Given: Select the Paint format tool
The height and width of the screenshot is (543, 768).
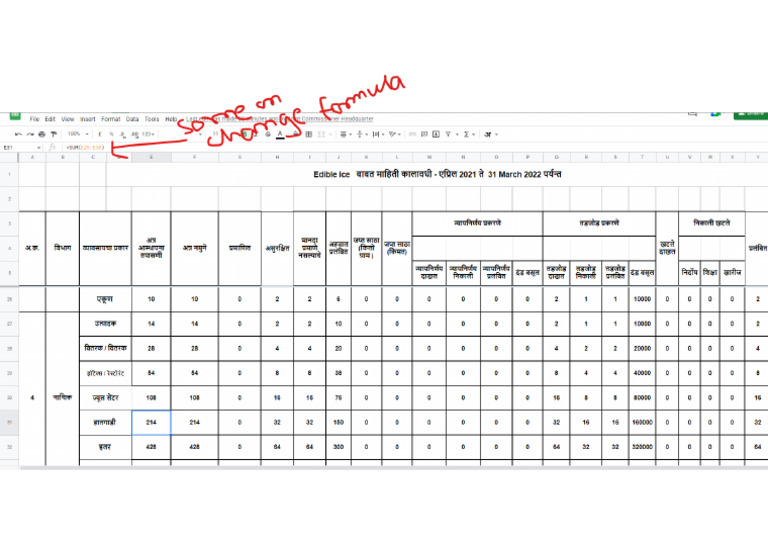Looking at the screenshot, I should pyautogui.click(x=53, y=134).
